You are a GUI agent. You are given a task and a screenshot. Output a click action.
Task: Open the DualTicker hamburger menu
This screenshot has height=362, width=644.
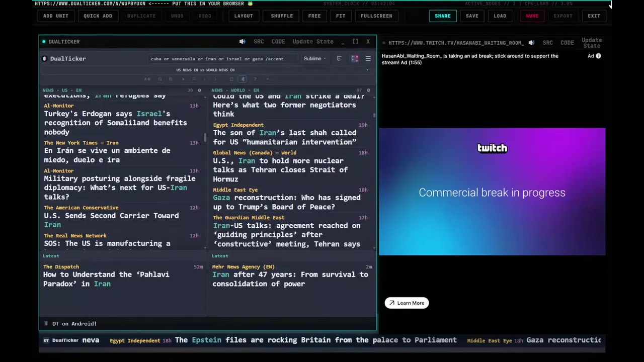pos(368,59)
